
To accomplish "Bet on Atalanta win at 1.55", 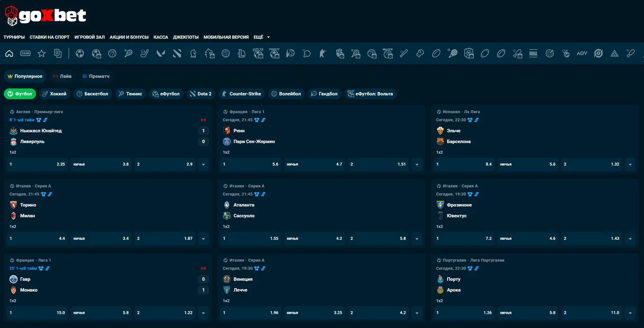I will [x=250, y=239].
